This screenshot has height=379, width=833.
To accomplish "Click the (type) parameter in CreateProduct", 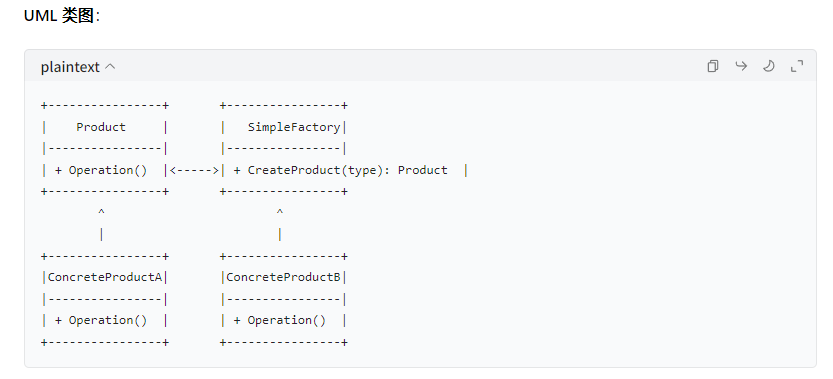I will [362, 170].
